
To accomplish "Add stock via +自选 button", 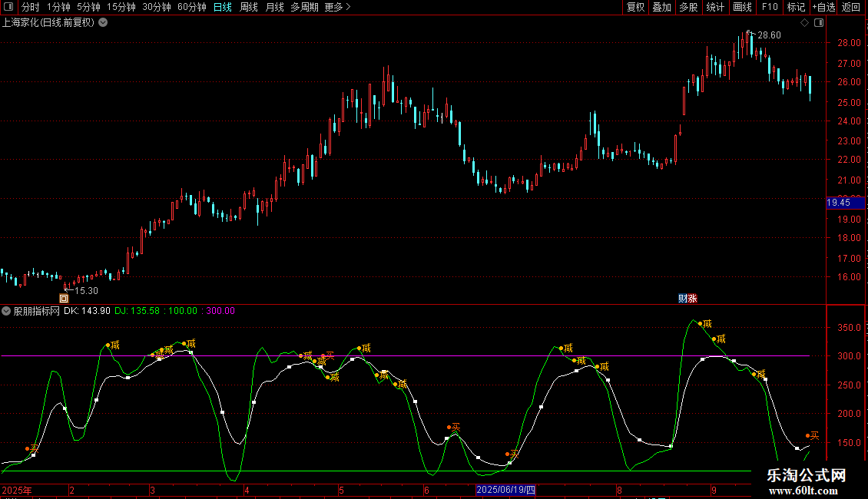I will (823, 7).
